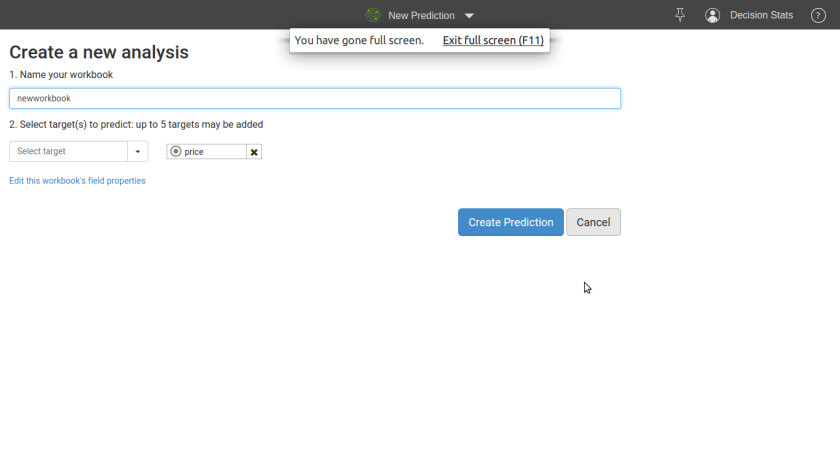Expand the New Prediction dropdown caret

pyautogui.click(x=469, y=16)
